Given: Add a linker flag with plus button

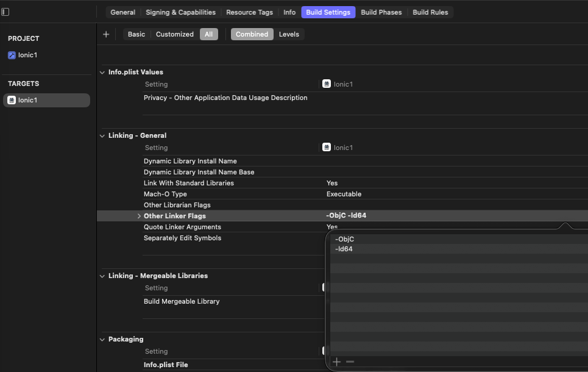Looking at the screenshot, I should [337, 362].
